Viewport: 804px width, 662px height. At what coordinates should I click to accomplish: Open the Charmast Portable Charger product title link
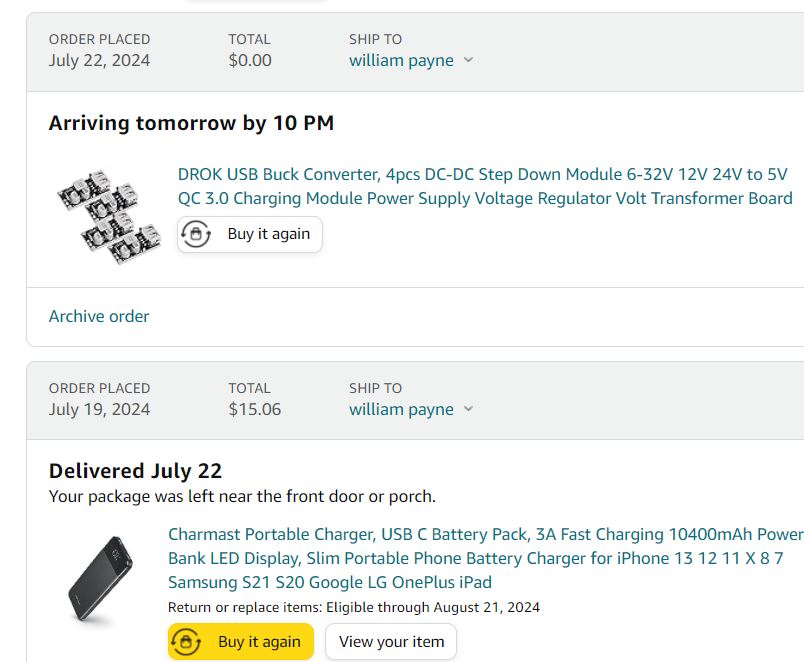(x=486, y=558)
